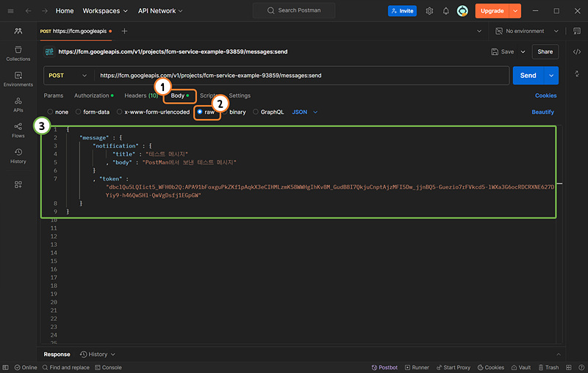Viewport: 588px width, 373px height.
Task: Expand the Workspaces dropdown
Action: pyautogui.click(x=105, y=11)
